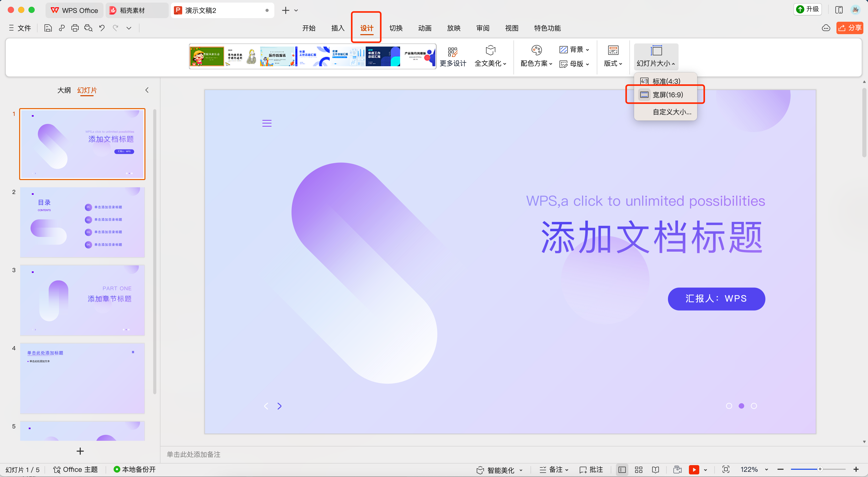Undo the last action
The height and width of the screenshot is (477, 868).
(102, 28)
